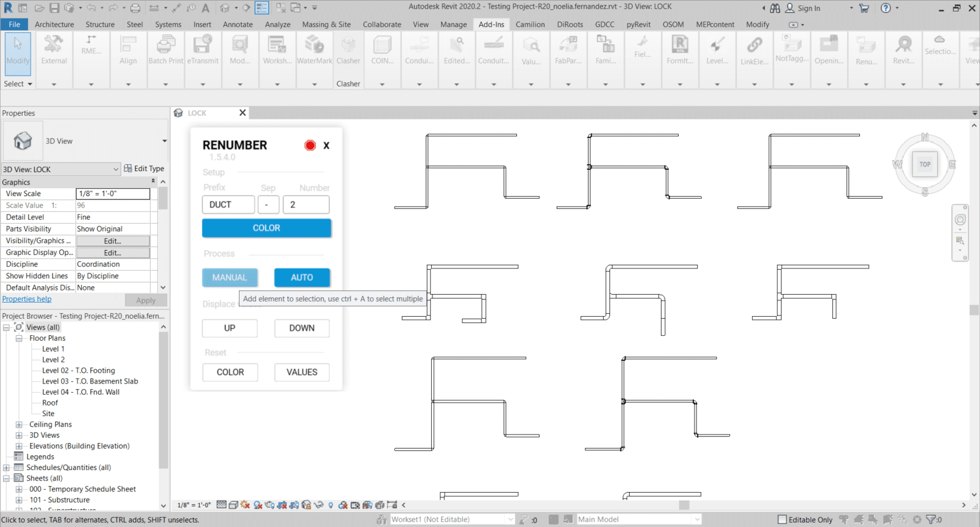Viewport: 980px width, 527px height.
Task: Click the VALUES reset button
Action: point(302,373)
